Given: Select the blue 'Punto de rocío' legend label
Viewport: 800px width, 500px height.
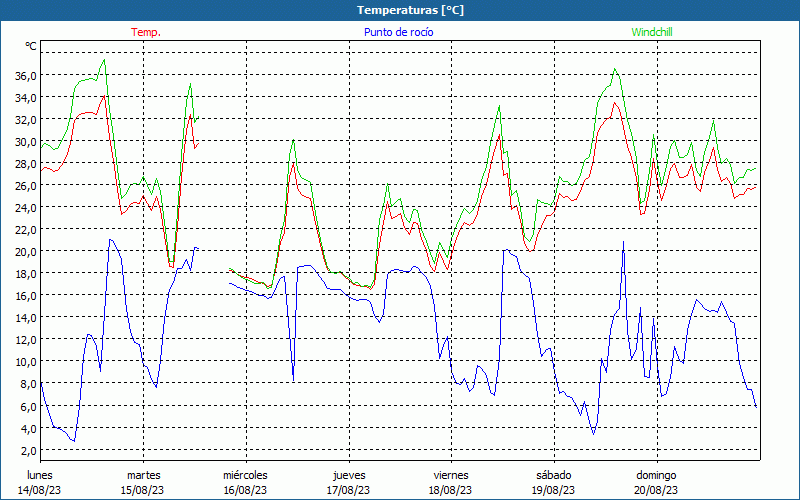Looking at the screenshot, I should (x=398, y=32).
